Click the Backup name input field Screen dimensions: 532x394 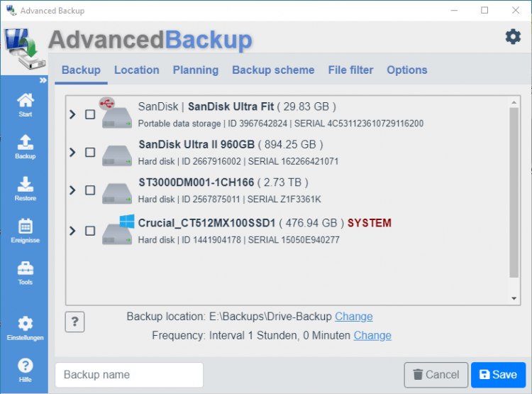tap(129, 375)
